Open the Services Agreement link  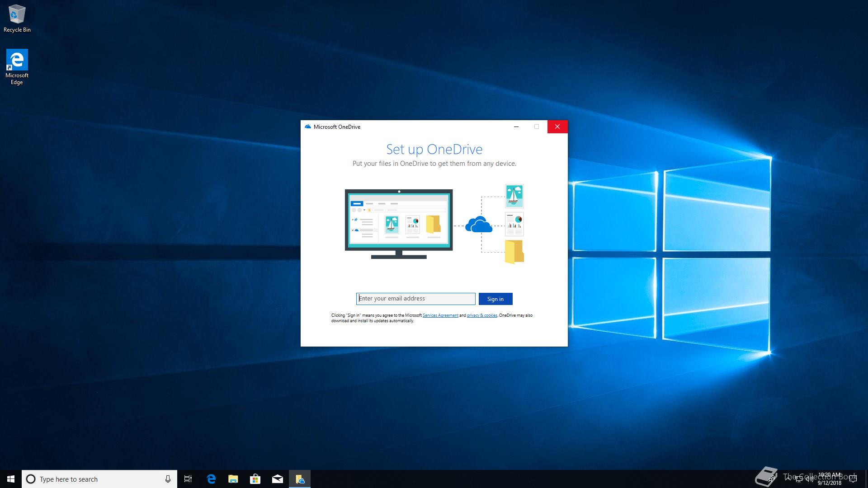(440, 315)
